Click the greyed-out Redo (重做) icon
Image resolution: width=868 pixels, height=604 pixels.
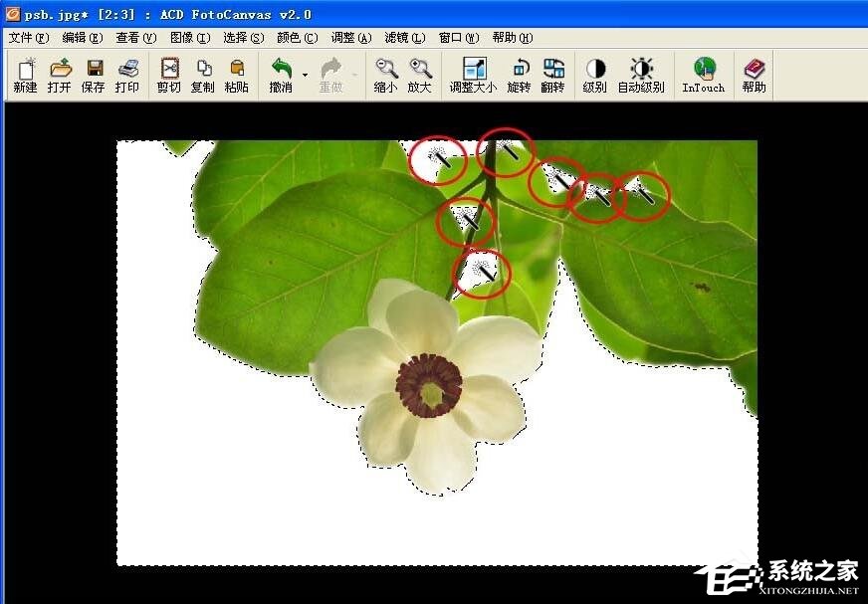pyautogui.click(x=331, y=76)
